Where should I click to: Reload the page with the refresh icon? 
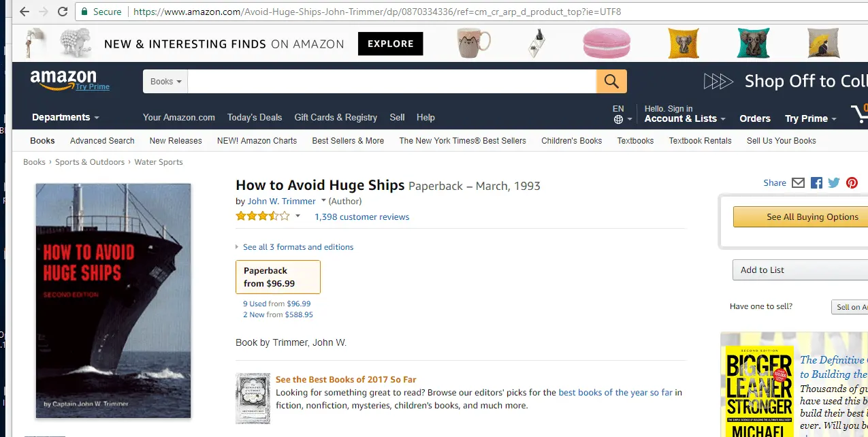tap(63, 12)
